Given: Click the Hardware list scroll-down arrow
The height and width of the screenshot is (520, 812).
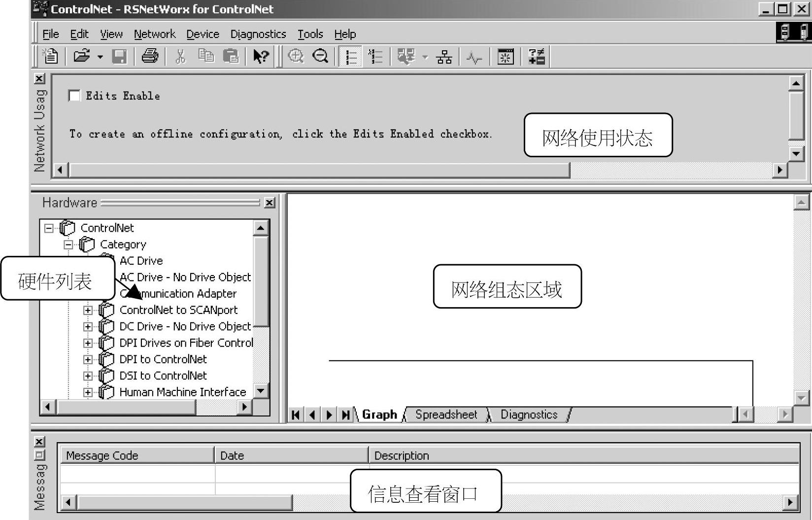Looking at the screenshot, I should pyautogui.click(x=261, y=391).
